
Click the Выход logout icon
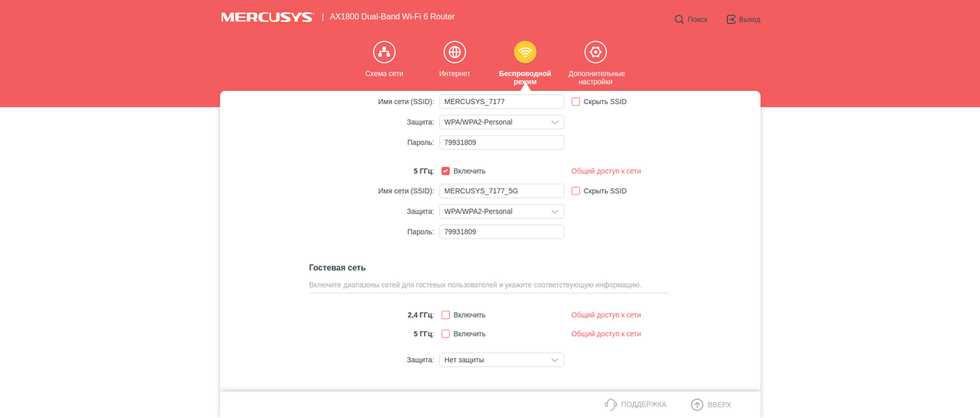click(x=731, y=20)
